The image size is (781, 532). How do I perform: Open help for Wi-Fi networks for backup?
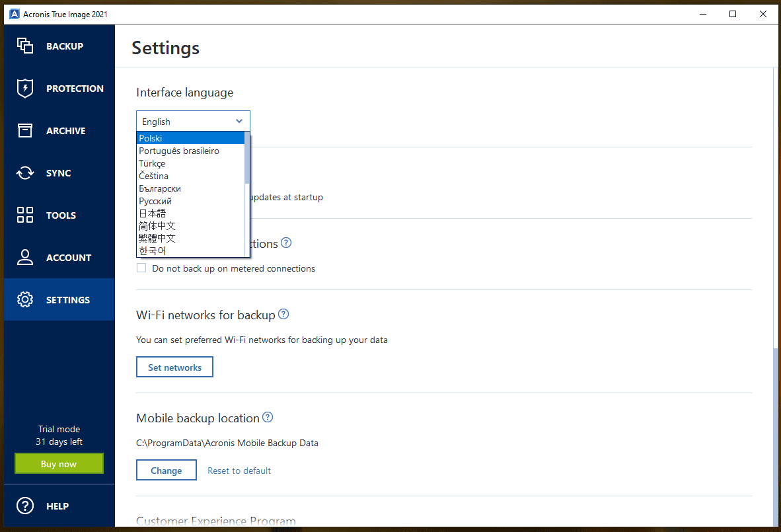point(283,315)
